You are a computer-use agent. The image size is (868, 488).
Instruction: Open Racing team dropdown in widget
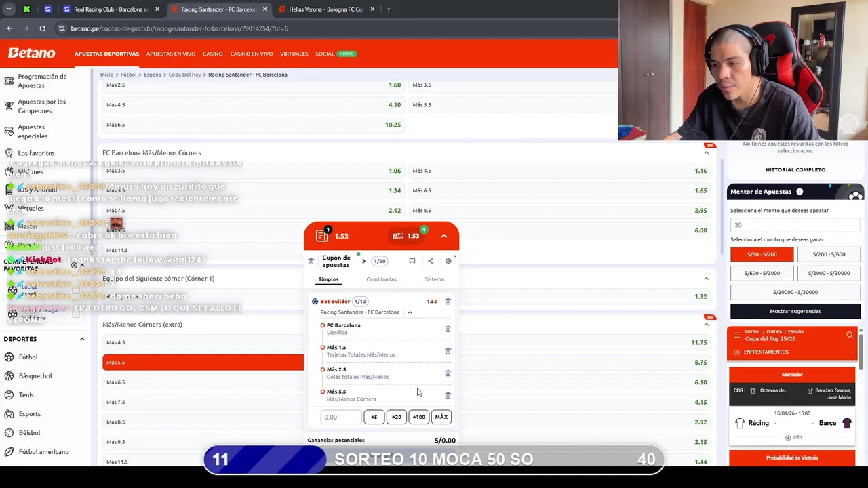[774, 424]
